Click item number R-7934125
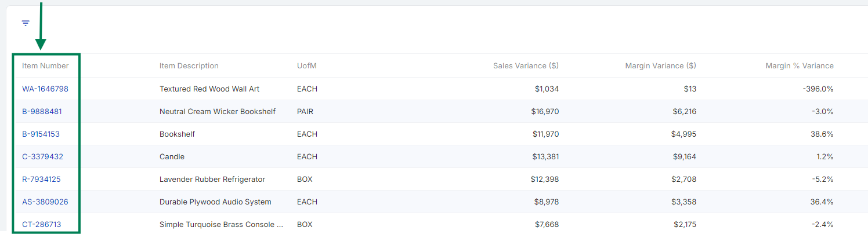Screen dimensions: 868x234 (41, 180)
